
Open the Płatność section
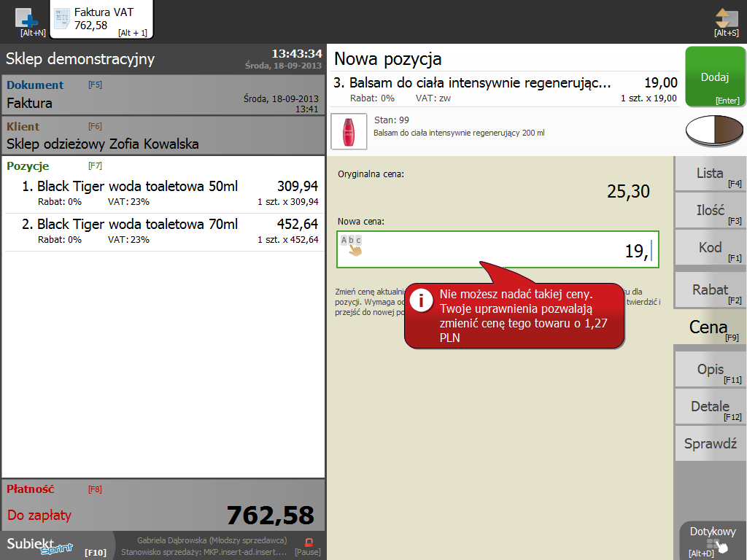click(163, 505)
